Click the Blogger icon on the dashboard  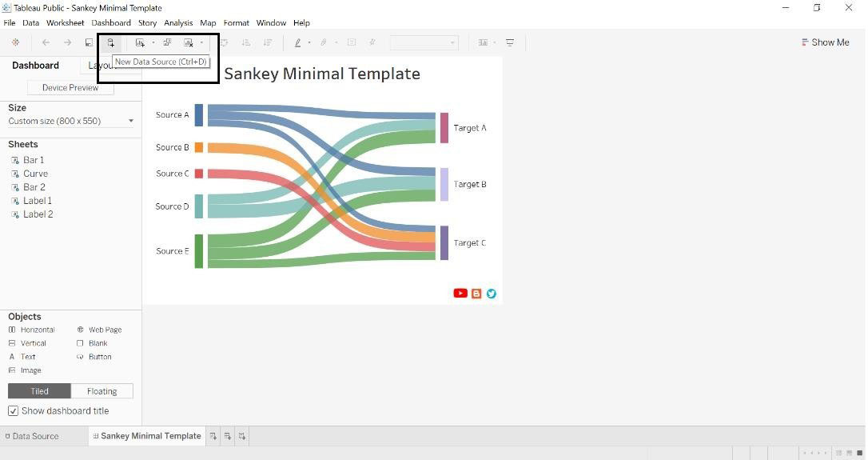[476, 294]
